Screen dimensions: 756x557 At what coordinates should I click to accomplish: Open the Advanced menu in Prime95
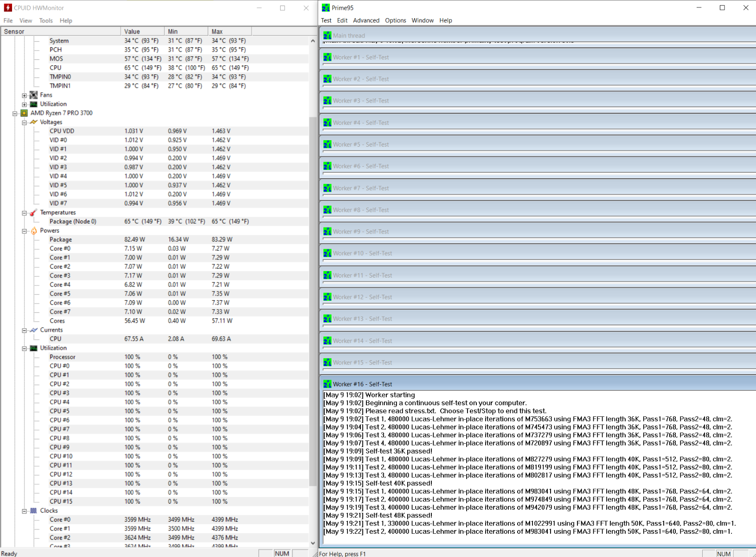pos(366,20)
